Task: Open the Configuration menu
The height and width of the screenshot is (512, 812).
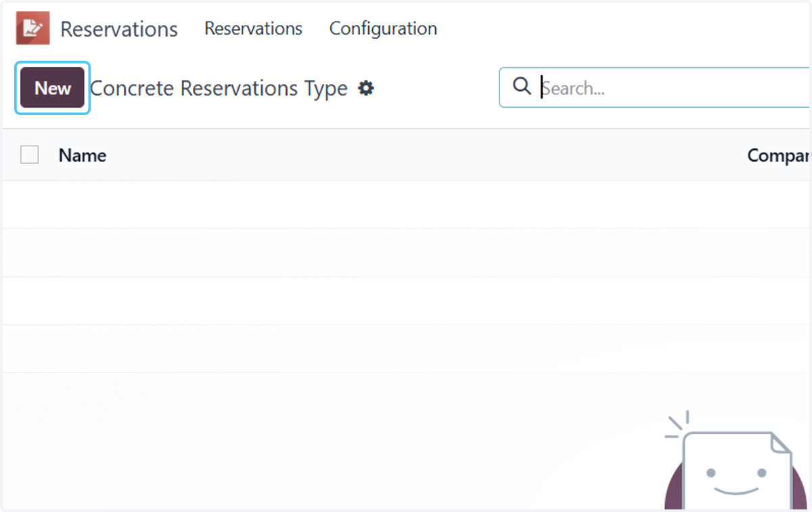Action: click(x=383, y=28)
